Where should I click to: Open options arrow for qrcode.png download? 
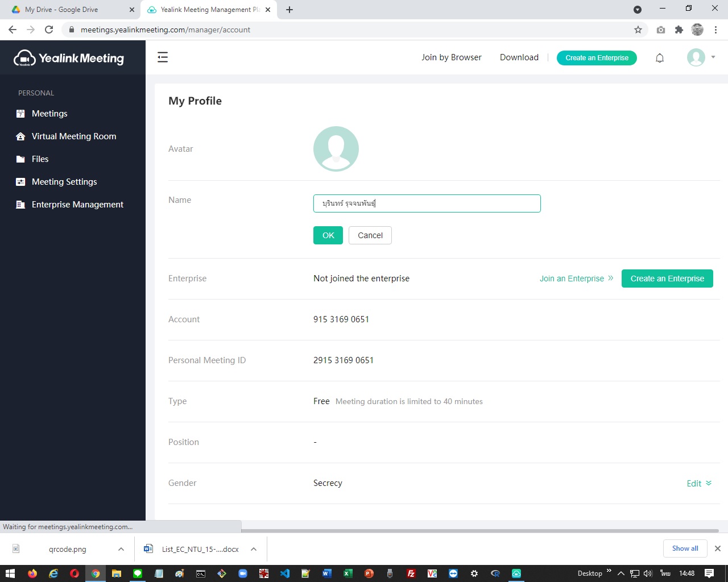(121, 549)
